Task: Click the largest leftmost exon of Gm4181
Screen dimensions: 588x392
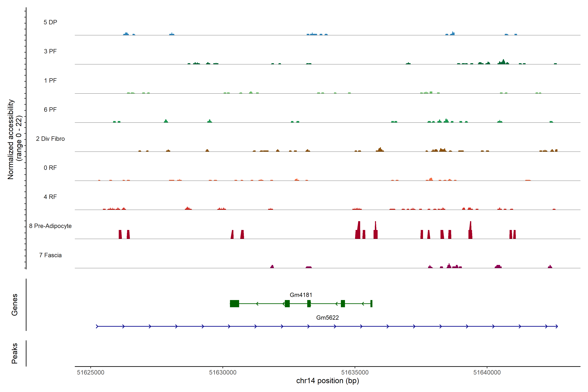Action: [235, 304]
